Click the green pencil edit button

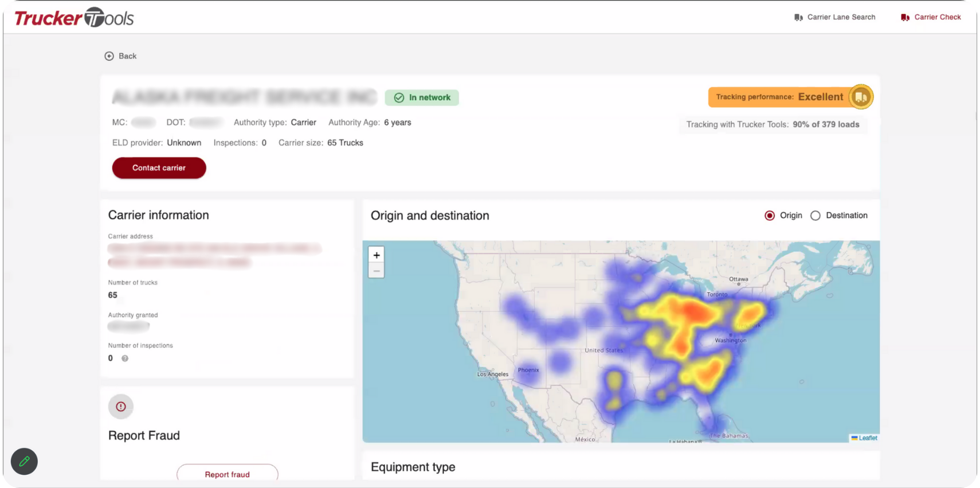24,461
